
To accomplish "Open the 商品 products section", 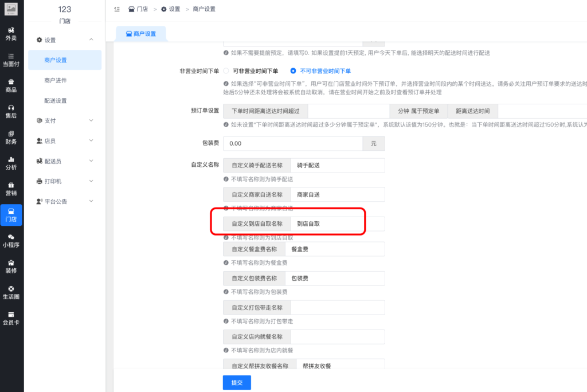I will pos(11,85).
